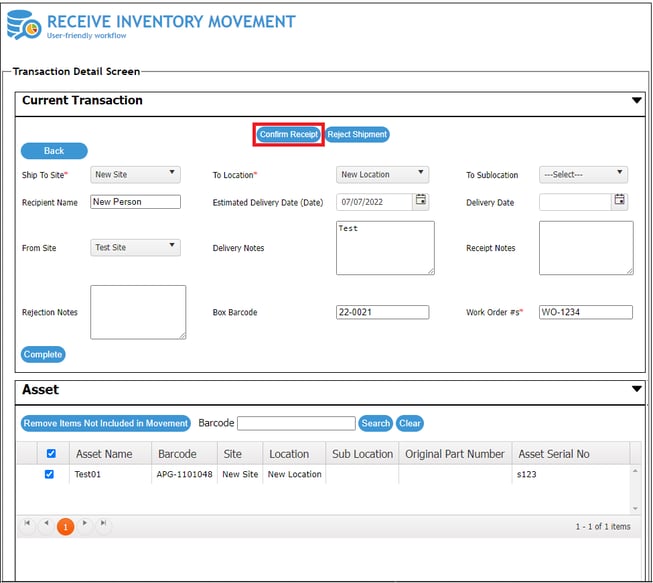Image resolution: width=653 pixels, height=583 pixels.
Task: Click into the Receipt Notes textarea
Action: [x=586, y=248]
